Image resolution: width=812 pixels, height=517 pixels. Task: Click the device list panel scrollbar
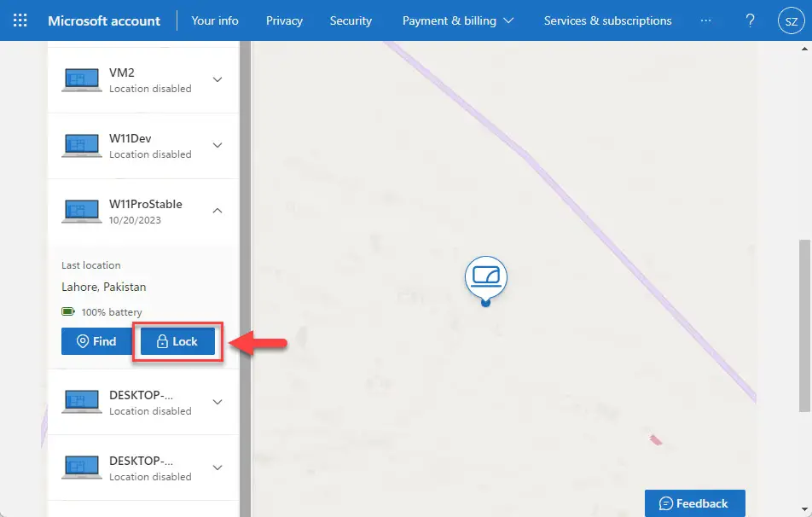pyautogui.click(x=245, y=279)
